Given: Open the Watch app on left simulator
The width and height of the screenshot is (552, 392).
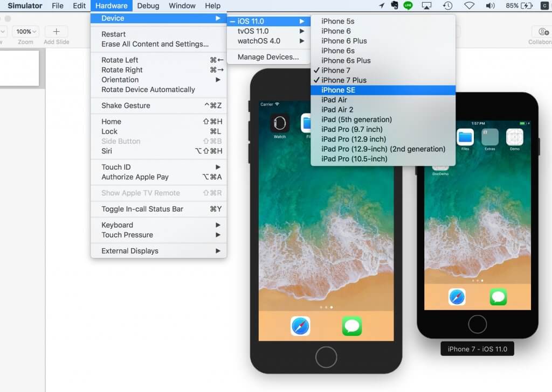Looking at the screenshot, I should pos(280,123).
